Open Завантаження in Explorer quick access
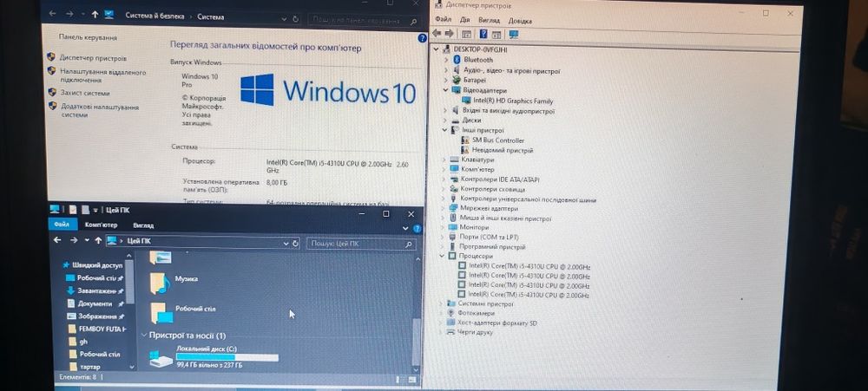 (95, 291)
